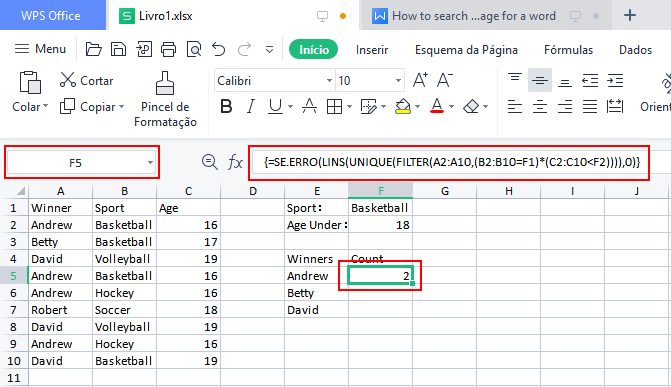Open print preview icon
The image size is (671, 387).
coord(194,50)
